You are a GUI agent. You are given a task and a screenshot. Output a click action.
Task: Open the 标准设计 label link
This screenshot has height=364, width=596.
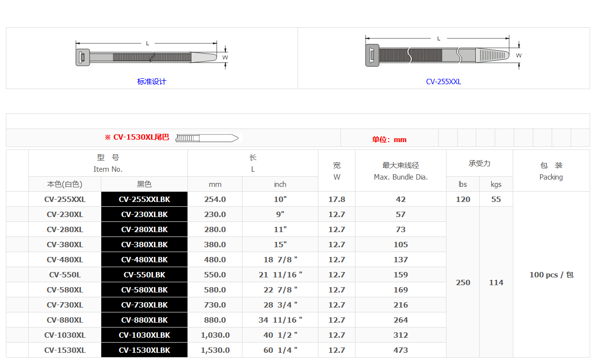(x=151, y=82)
